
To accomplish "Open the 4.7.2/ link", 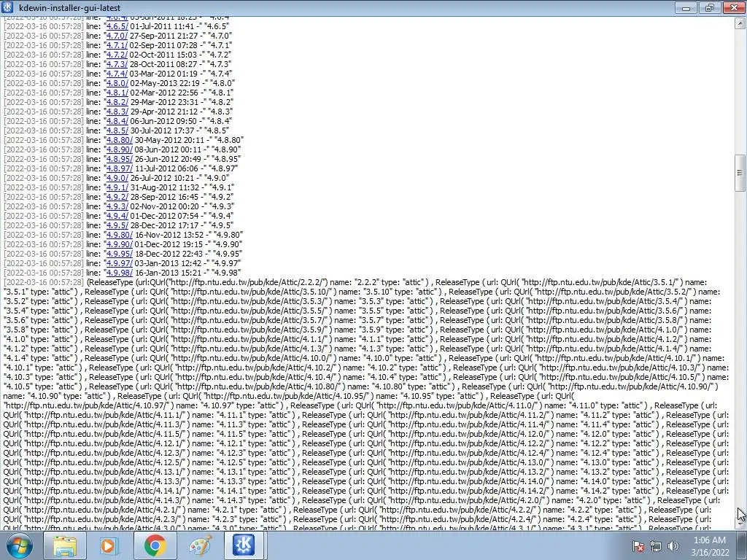I will pyautogui.click(x=117, y=55).
